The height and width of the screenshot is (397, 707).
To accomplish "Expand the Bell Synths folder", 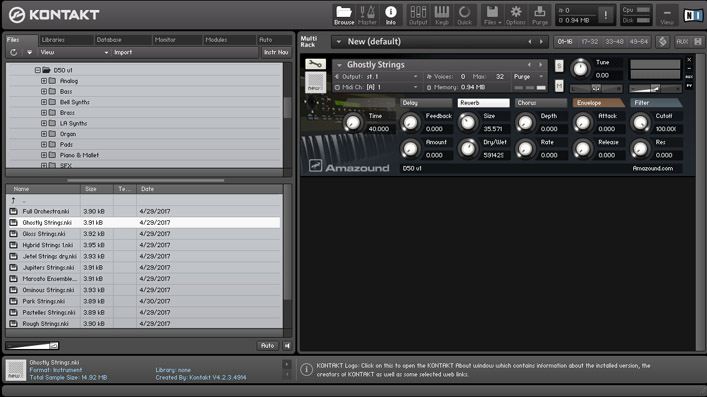I will tap(44, 102).
